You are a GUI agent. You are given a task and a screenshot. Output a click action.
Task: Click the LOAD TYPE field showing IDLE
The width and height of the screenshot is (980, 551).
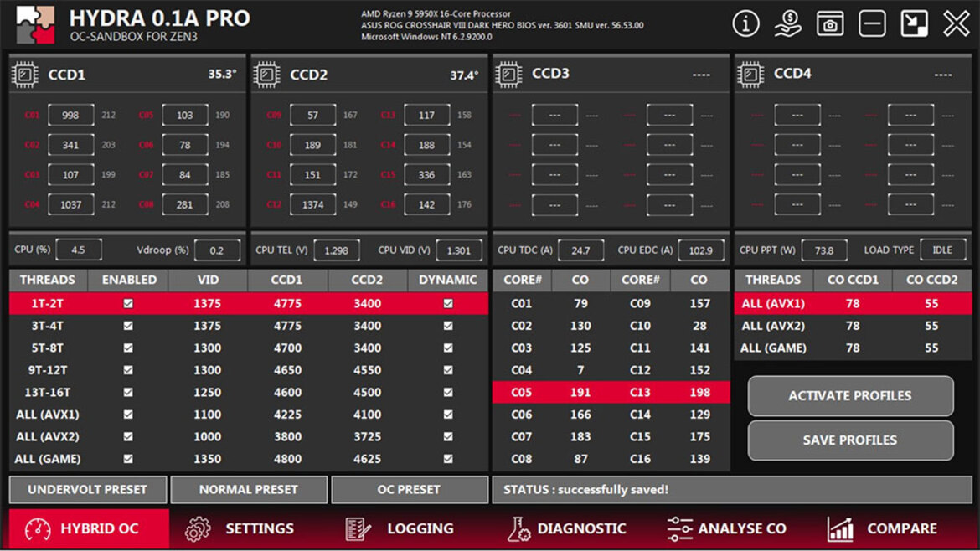(x=942, y=250)
